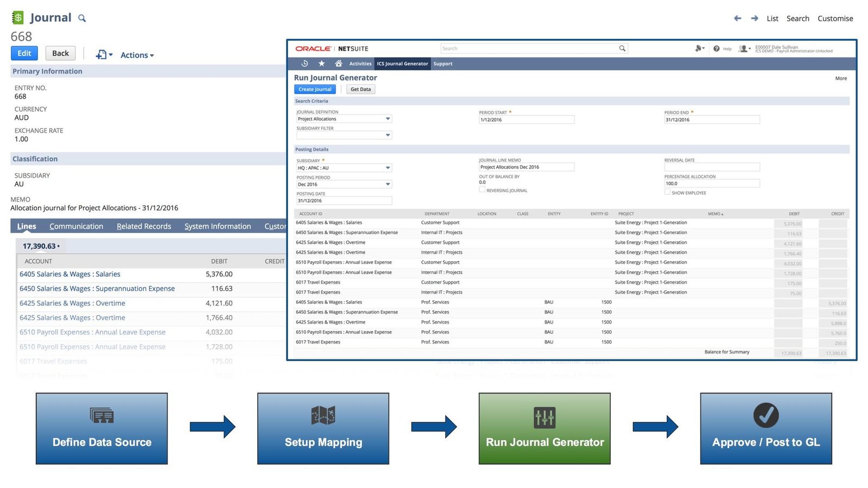Open the Recent Records clock icon
This screenshot has width=868, height=488.
305,63
